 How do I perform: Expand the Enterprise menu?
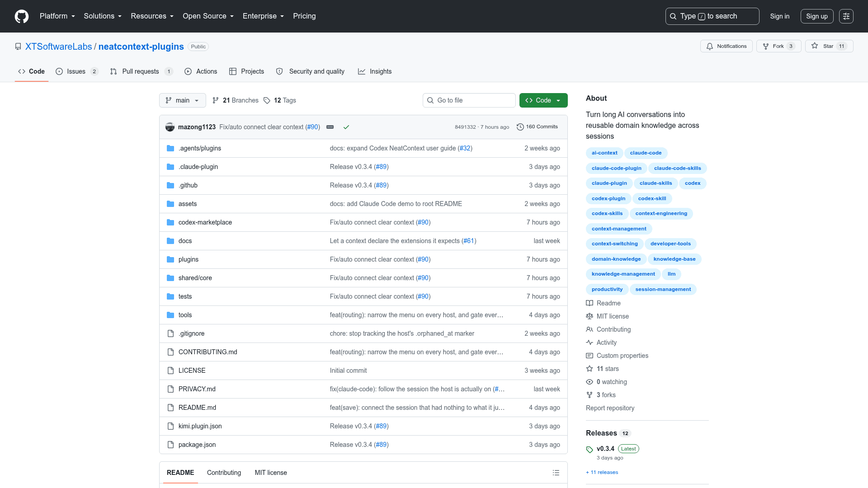[x=263, y=16]
